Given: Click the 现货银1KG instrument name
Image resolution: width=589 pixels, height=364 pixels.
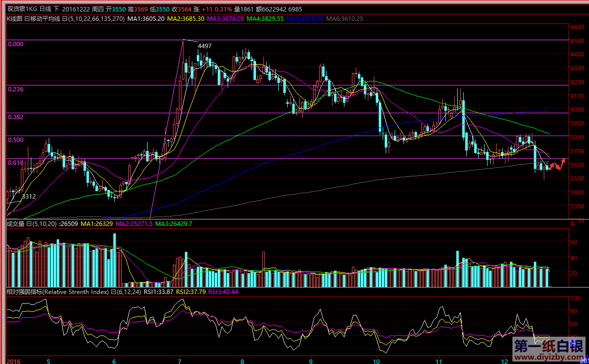Looking at the screenshot, I should tap(22, 9).
